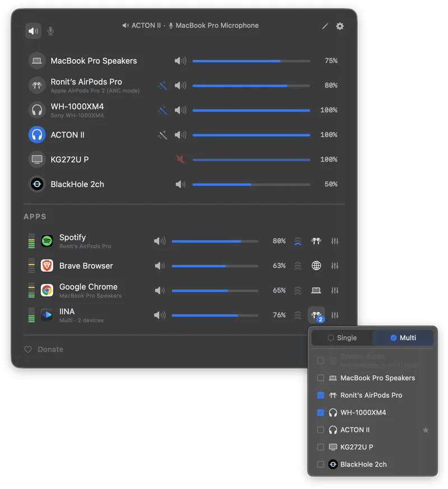448x489 pixels.
Task: Click the active ACTON II headphone icon
Action: pos(37,135)
